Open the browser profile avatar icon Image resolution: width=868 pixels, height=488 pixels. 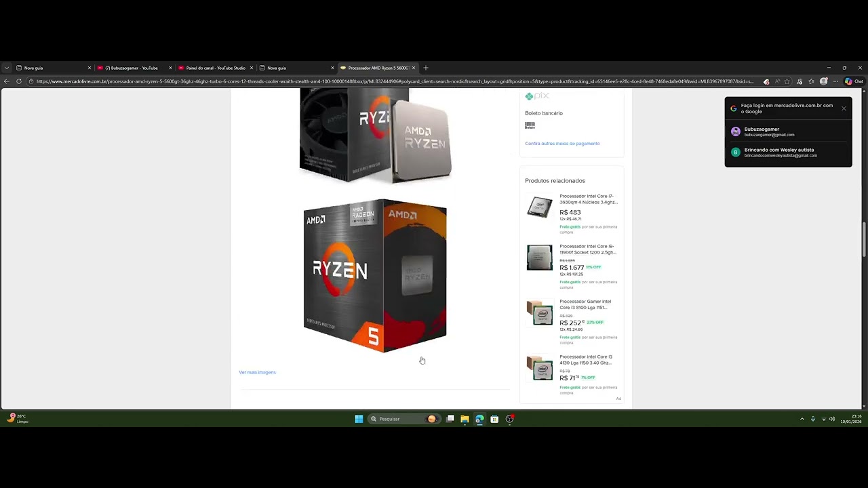824,81
